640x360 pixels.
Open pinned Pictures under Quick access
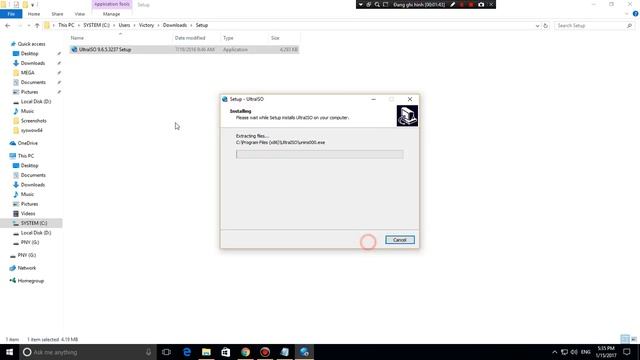click(29, 92)
